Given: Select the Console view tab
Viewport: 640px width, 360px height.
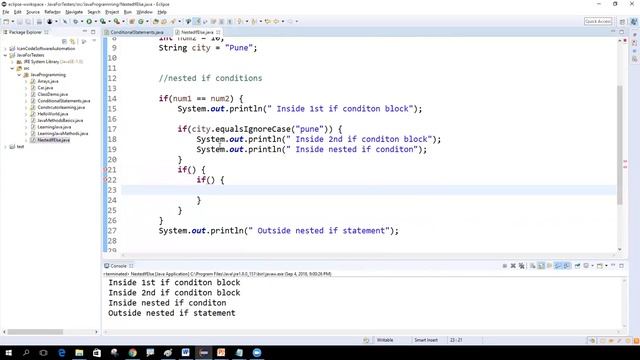Looking at the screenshot, I should (x=118, y=266).
